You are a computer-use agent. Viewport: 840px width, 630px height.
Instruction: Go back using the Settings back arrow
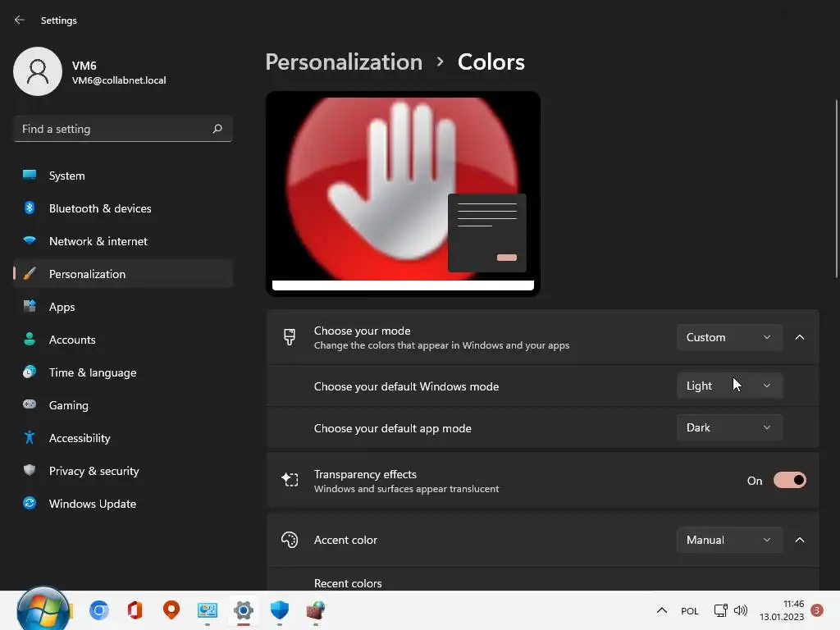click(x=20, y=20)
